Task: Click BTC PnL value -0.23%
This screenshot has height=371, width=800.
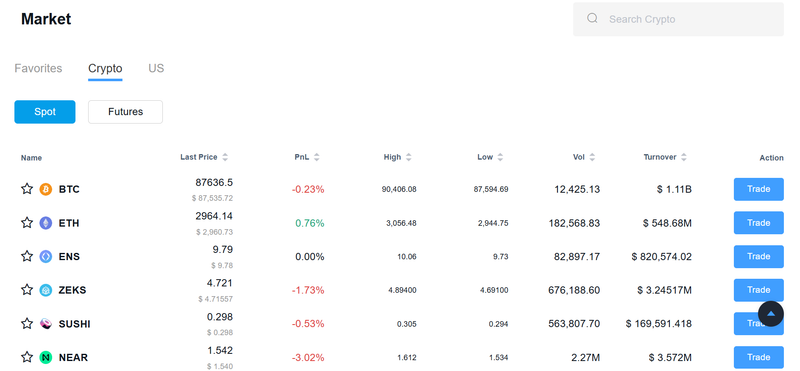Action: tap(308, 189)
